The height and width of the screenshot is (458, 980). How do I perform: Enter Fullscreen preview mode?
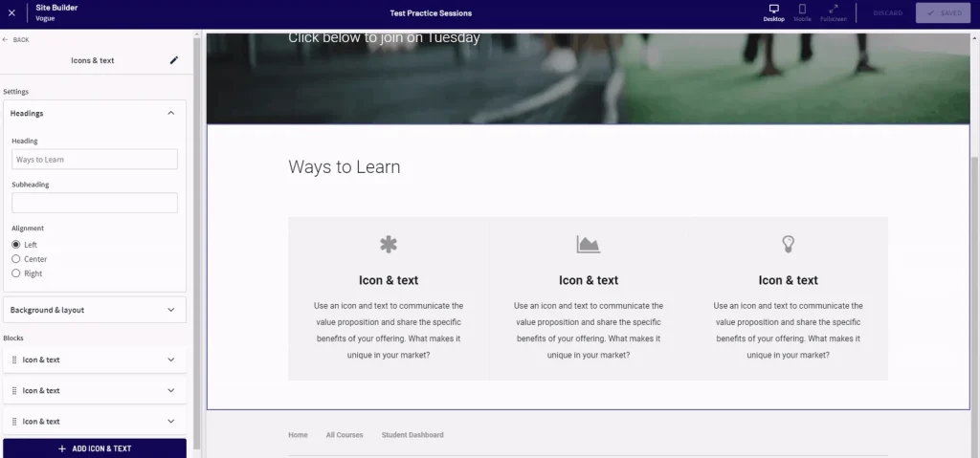click(834, 12)
